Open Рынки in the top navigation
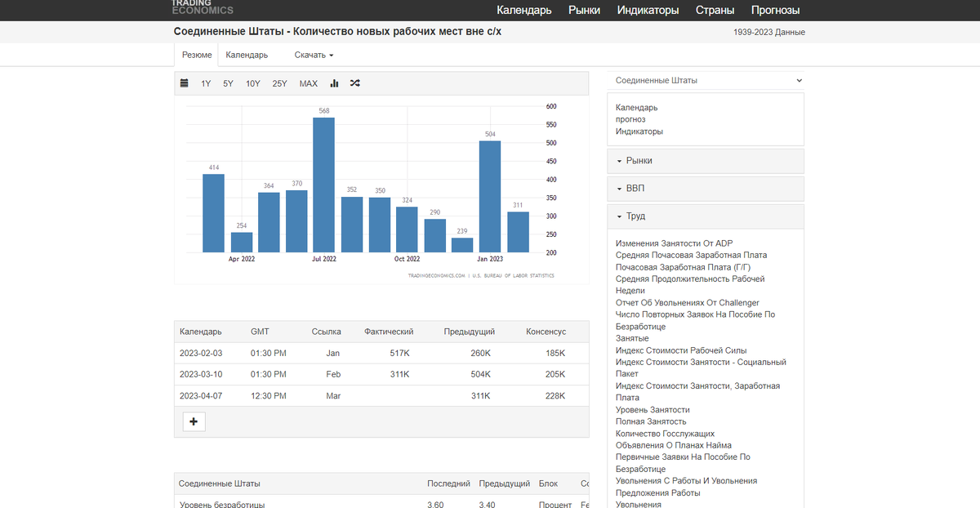Screen dimensions: 980x508 [x=585, y=11]
